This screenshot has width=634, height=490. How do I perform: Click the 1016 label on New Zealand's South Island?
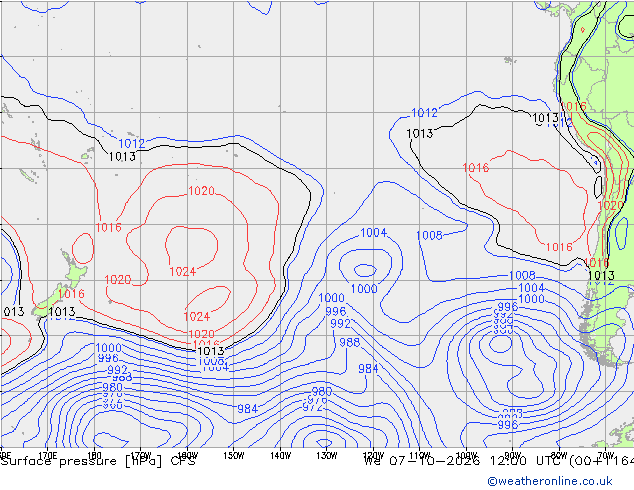71,294
